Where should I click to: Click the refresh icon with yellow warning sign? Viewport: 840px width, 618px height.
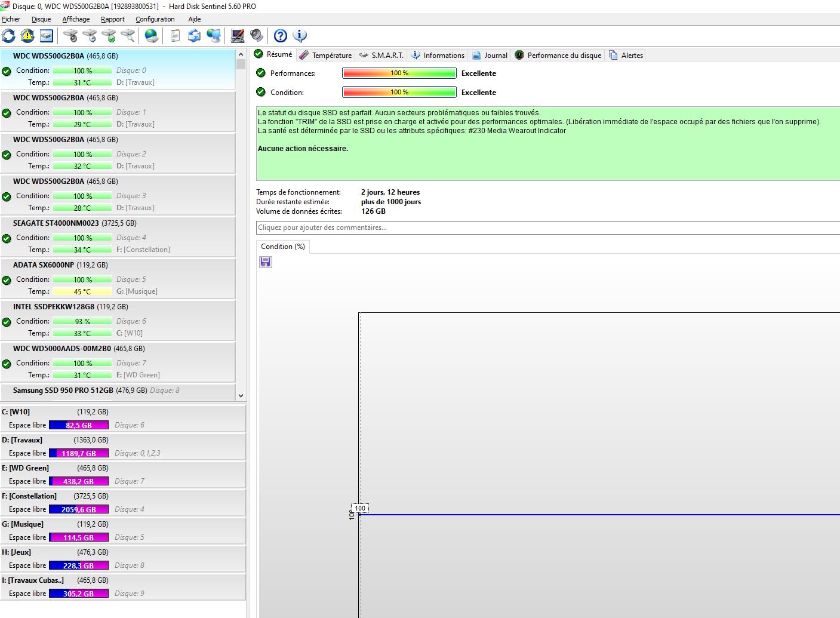tap(27, 36)
